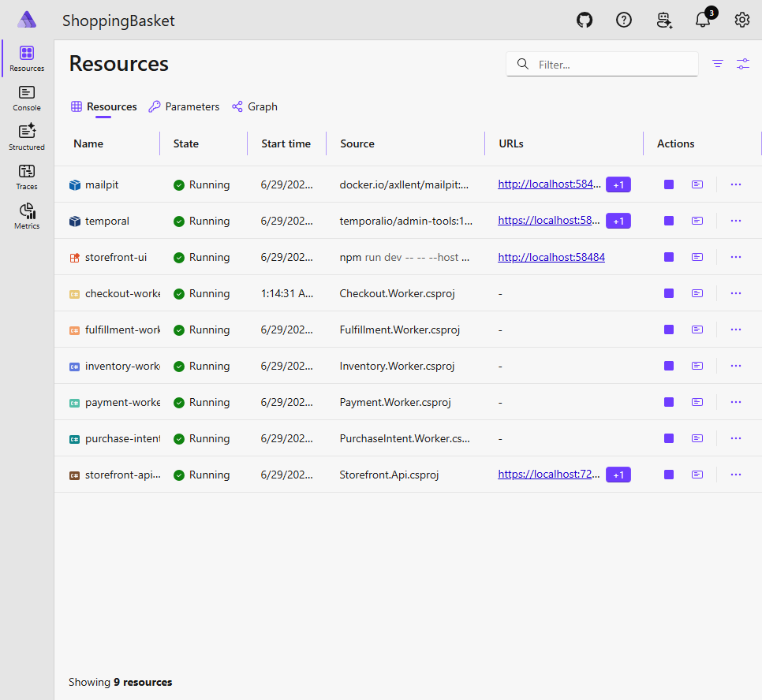Go to Traces in the sidebar
Image resolution: width=762 pixels, height=700 pixels.
tap(27, 177)
